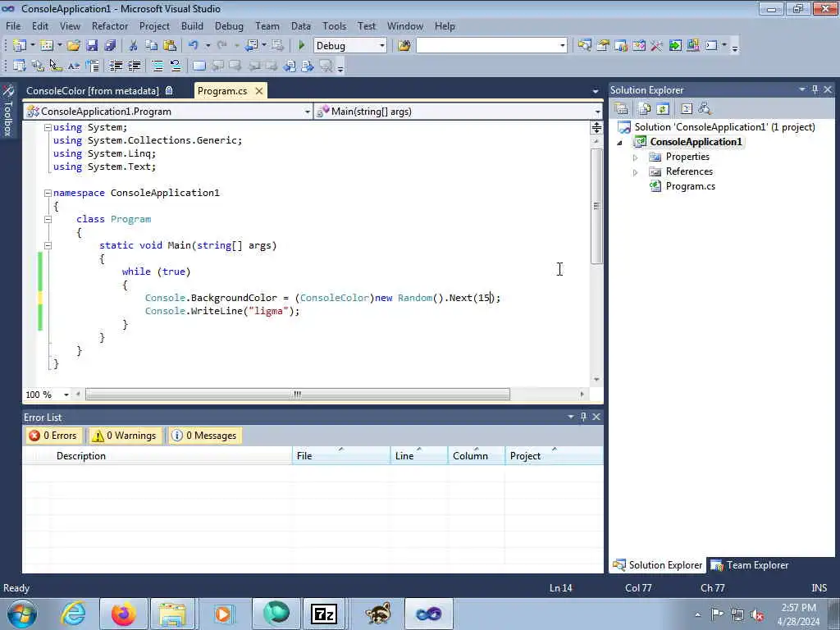Sort Error List by Line column

419,456
